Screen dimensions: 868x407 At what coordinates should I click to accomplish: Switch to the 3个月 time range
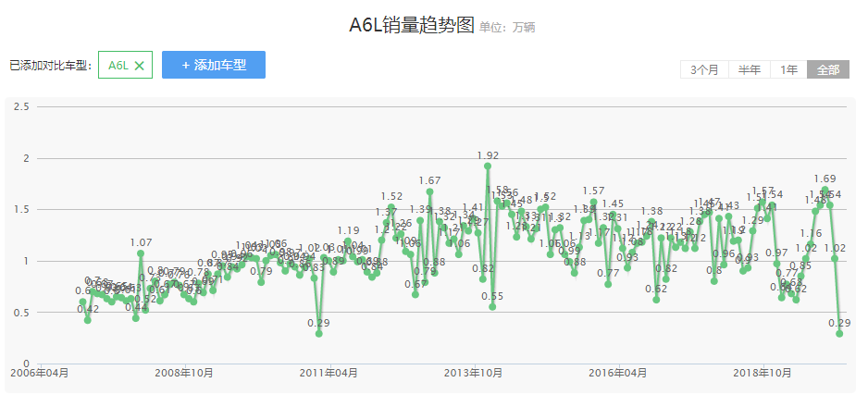pos(704,70)
